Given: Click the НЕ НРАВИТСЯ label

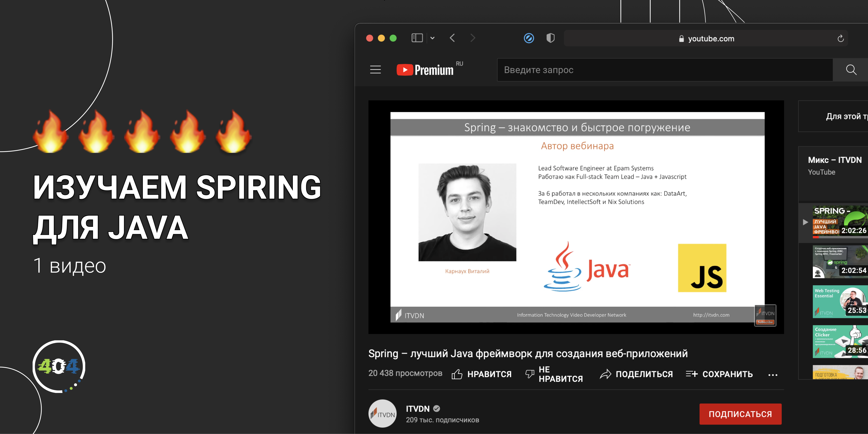Looking at the screenshot, I should 561,374.
